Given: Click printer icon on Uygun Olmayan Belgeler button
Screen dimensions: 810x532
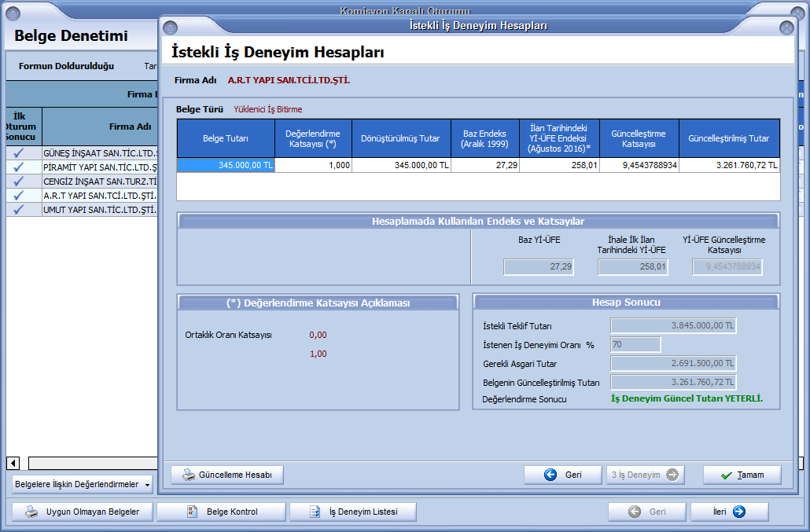Looking at the screenshot, I should pos(31,512).
